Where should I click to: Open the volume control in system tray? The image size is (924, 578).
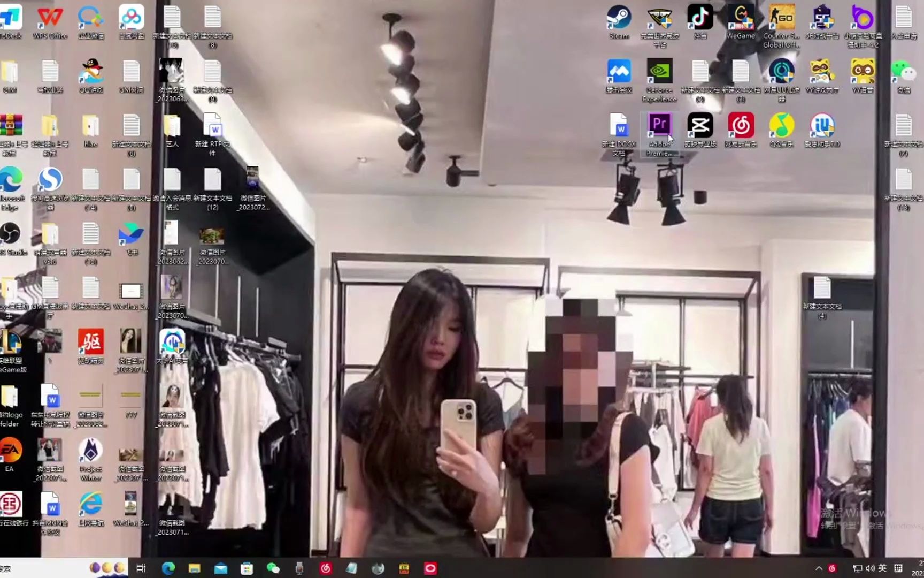[x=870, y=568]
